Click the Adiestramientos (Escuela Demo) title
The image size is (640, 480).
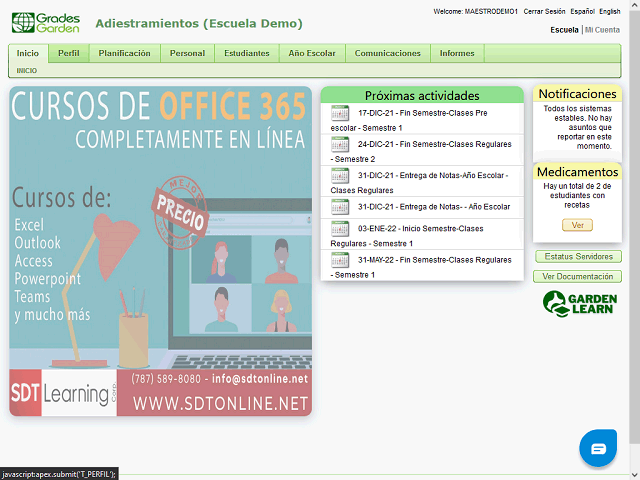click(x=199, y=24)
